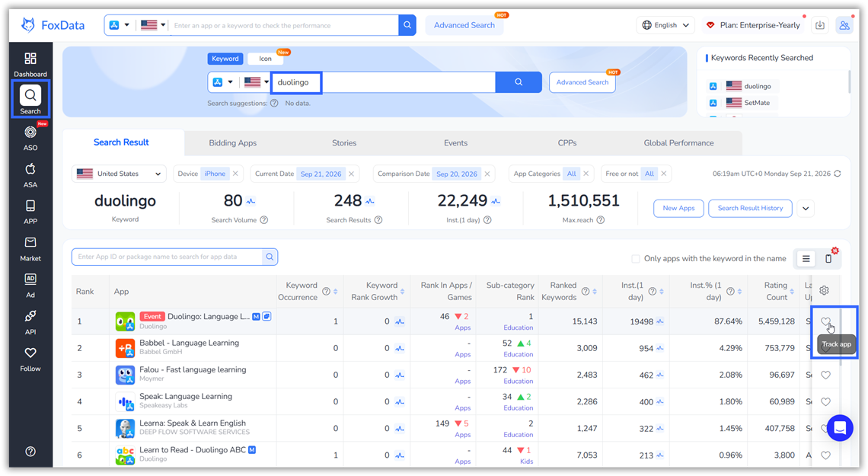
Task: Track the Falou app heart icon
Action: 825,375
